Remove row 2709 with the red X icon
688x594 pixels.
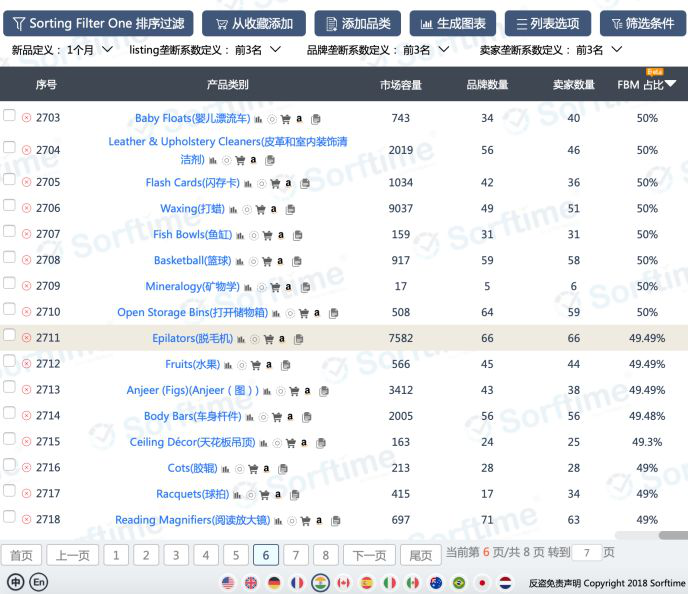(x=26, y=286)
